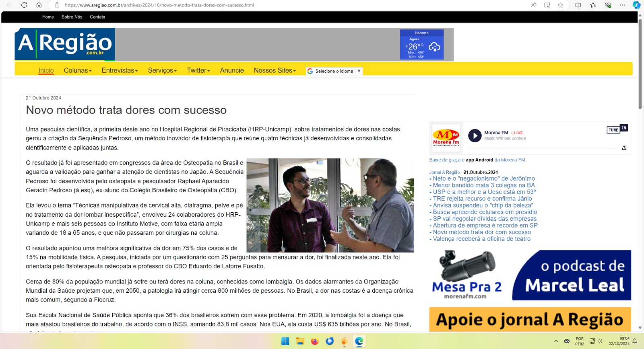The width and height of the screenshot is (644, 349).
Task: Open the TuneIn logo link
Action: point(617,129)
